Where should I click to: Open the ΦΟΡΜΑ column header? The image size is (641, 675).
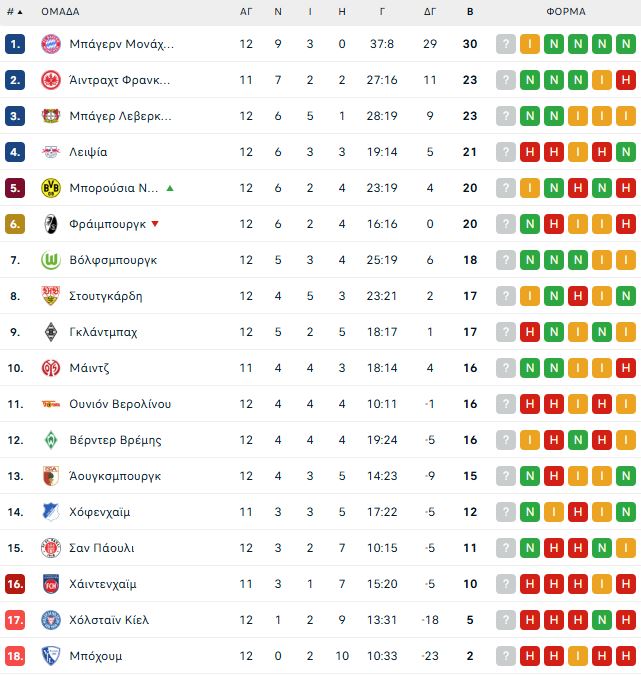(x=566, y=12)
